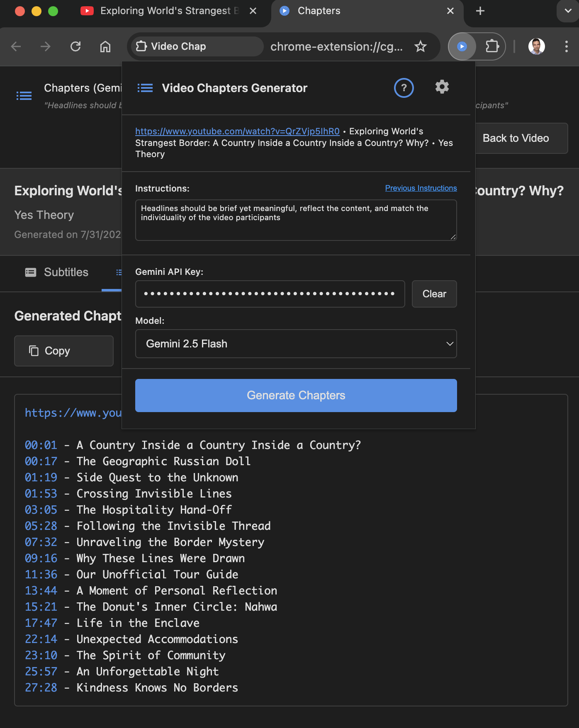Open the Extensions puzzle piece menu
The width and height of the screenshot is (579, 728).
tap(492, 46)
